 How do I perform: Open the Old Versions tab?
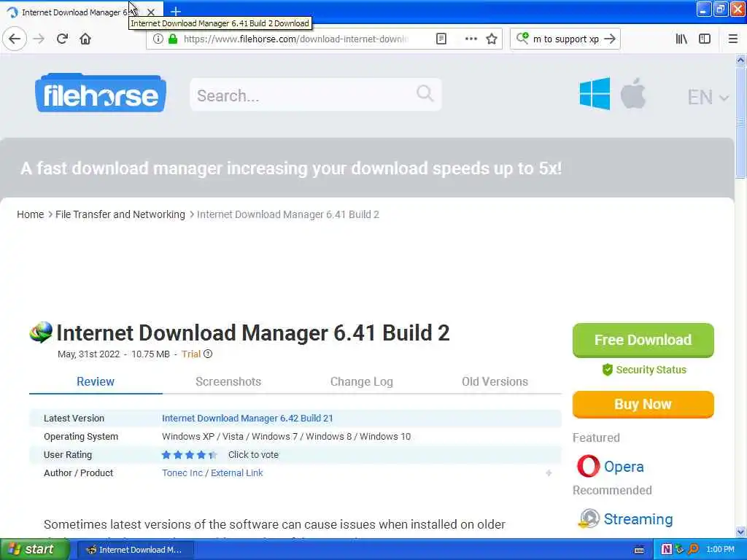tap(495, 381)
